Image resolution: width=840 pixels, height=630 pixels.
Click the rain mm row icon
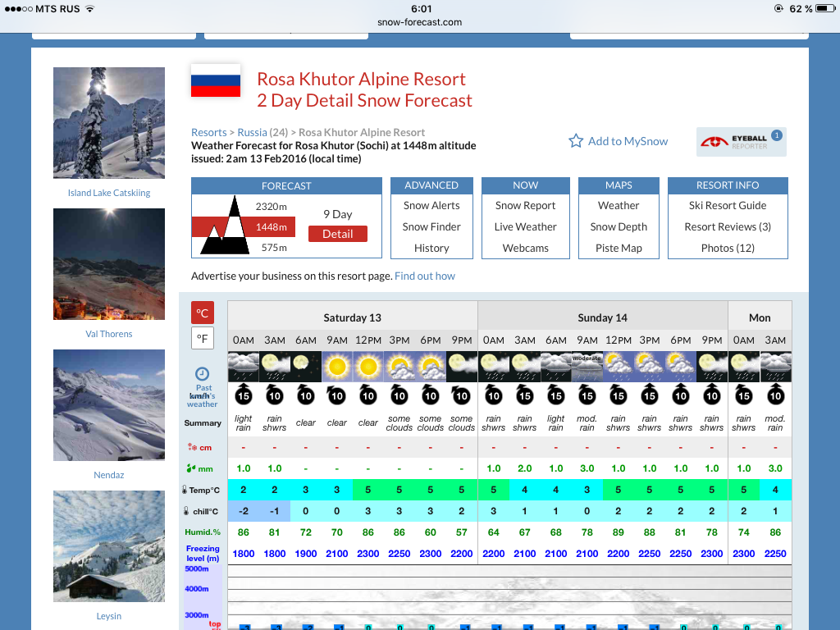tap(191, 468)
